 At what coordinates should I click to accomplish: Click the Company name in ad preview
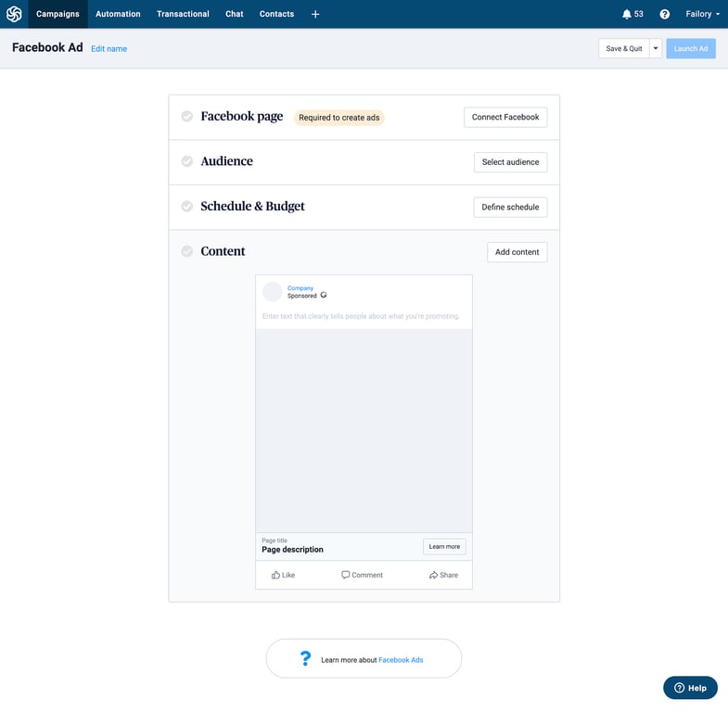click(x=300, y=287)
